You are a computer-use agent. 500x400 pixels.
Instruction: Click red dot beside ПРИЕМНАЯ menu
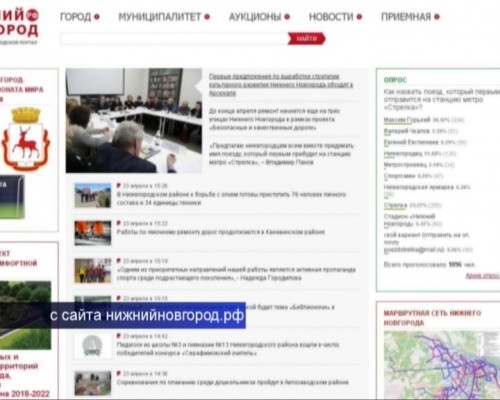tap(437, 17)
